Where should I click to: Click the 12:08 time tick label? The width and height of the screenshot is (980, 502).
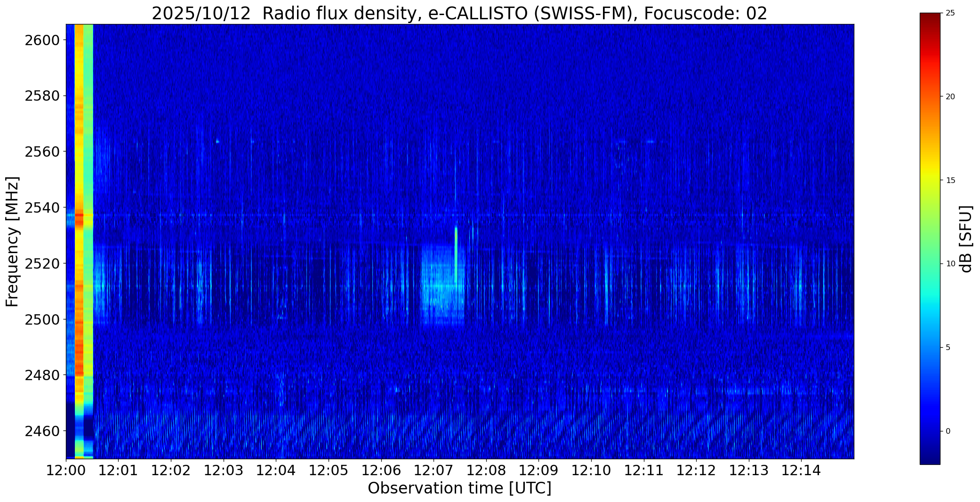486,470
